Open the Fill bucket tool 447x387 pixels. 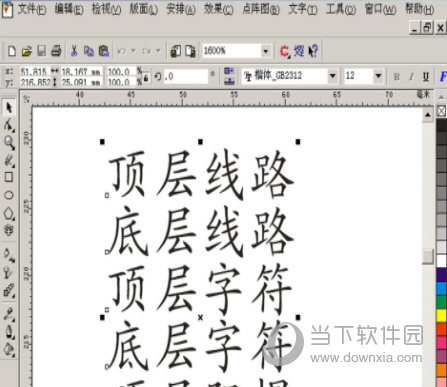pyautogui.click(x=9, y=350)
